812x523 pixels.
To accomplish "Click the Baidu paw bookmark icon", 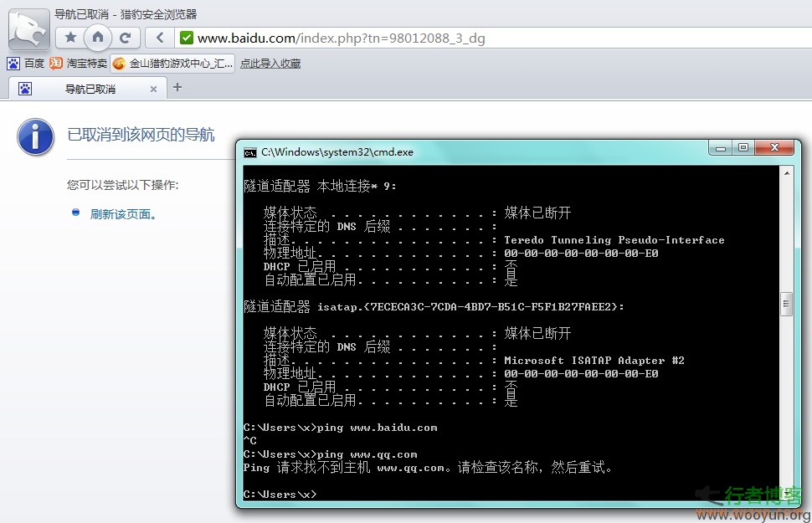I will point(13,63).
